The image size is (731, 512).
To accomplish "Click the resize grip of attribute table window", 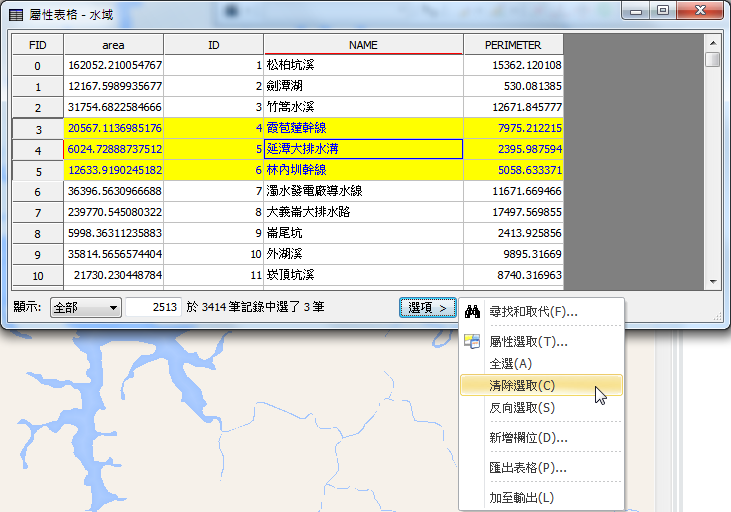I will click(718, 317).
